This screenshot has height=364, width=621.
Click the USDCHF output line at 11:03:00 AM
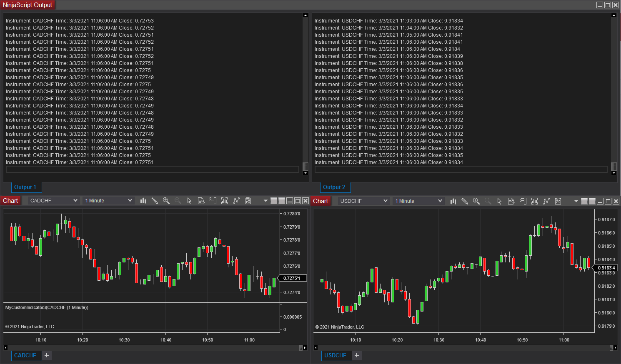click(389, 21)
